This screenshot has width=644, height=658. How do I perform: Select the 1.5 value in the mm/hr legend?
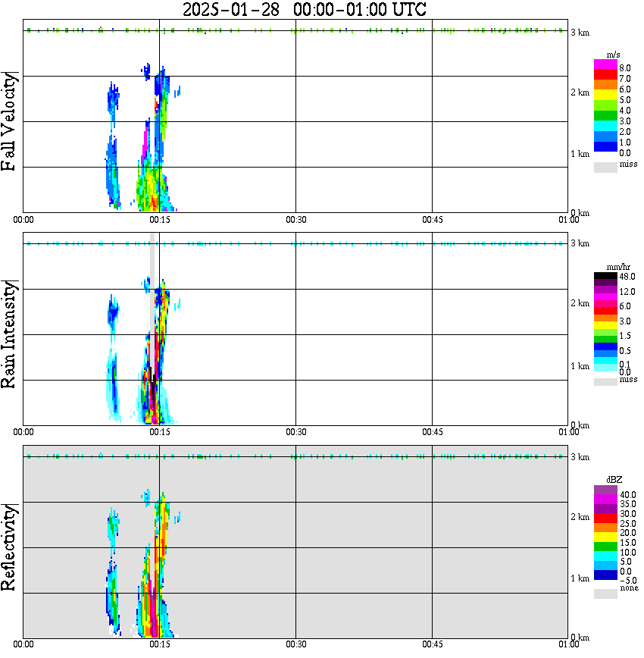tap(625, 336)
